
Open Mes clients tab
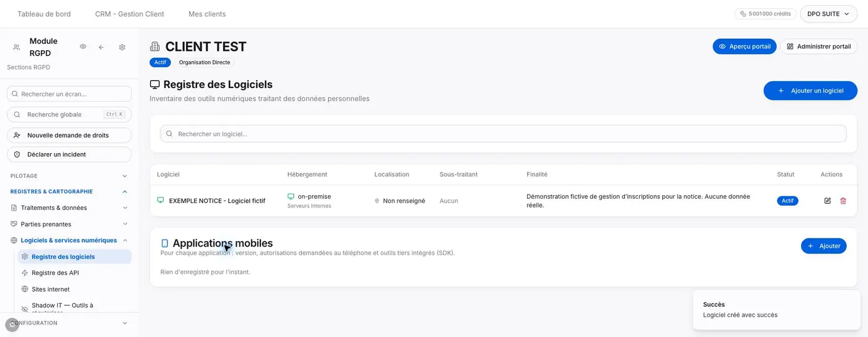[207, 14]
